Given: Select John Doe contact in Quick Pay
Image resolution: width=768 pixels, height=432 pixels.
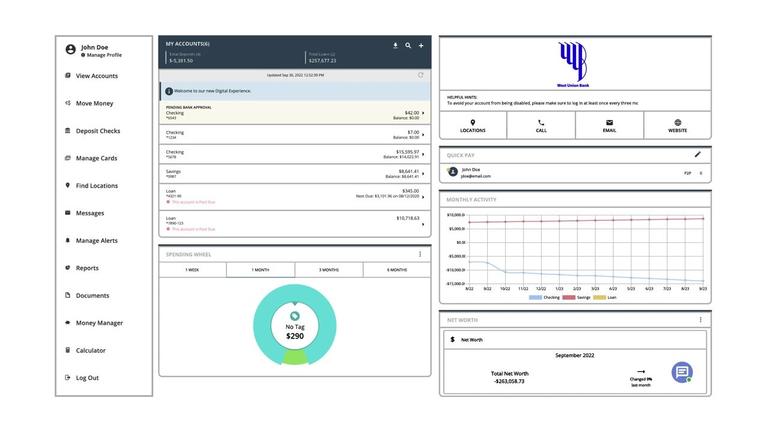Looking at the screenshot, I should click(575, 172).
